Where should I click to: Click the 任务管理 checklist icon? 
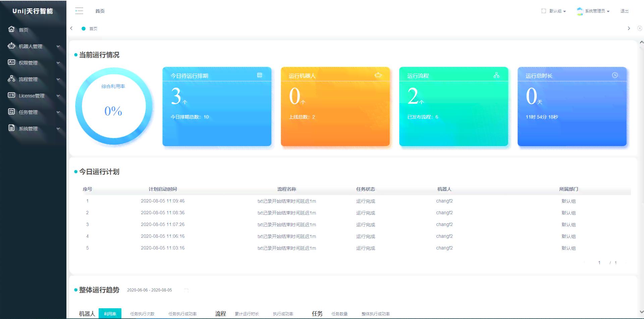click(11, 111)
